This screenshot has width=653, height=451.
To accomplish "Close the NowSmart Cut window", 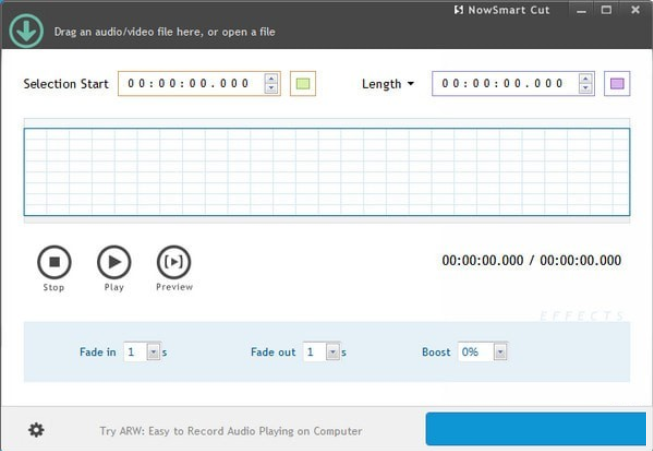I will pyautogui.click(x=635, y=10).
